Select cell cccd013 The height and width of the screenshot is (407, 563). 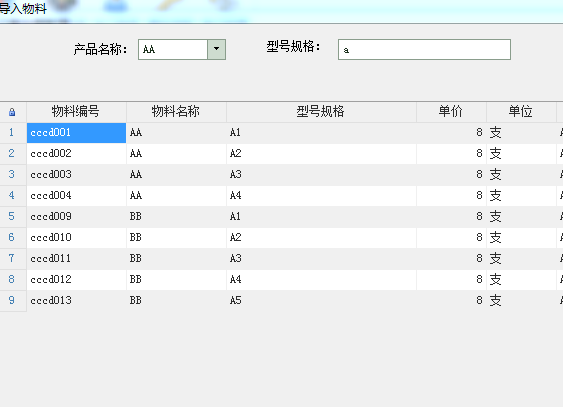76,301
